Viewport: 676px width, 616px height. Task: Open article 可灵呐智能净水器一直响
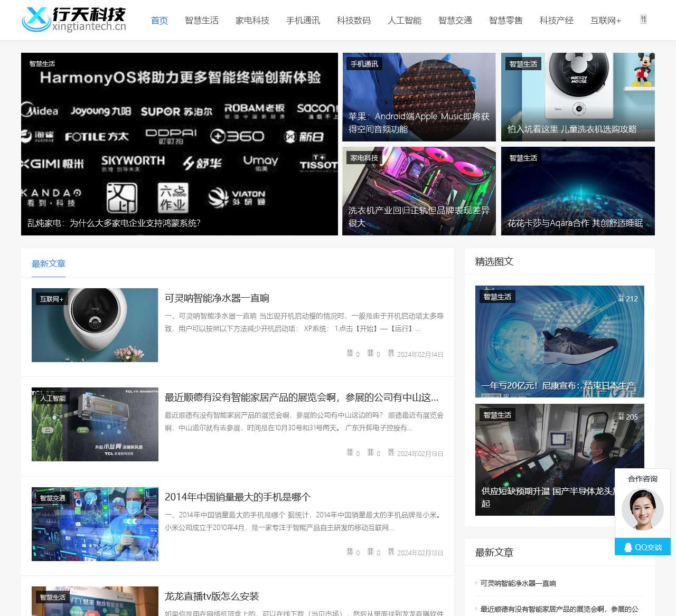(x=218, y=298)
